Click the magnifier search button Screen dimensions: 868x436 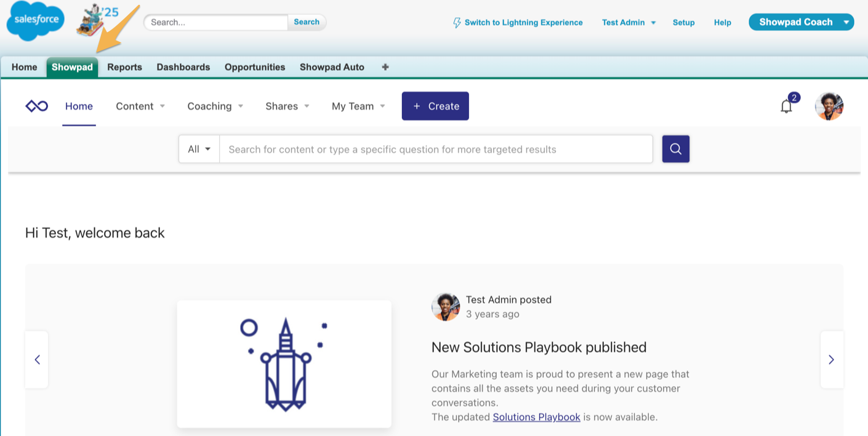coord(676,149)
